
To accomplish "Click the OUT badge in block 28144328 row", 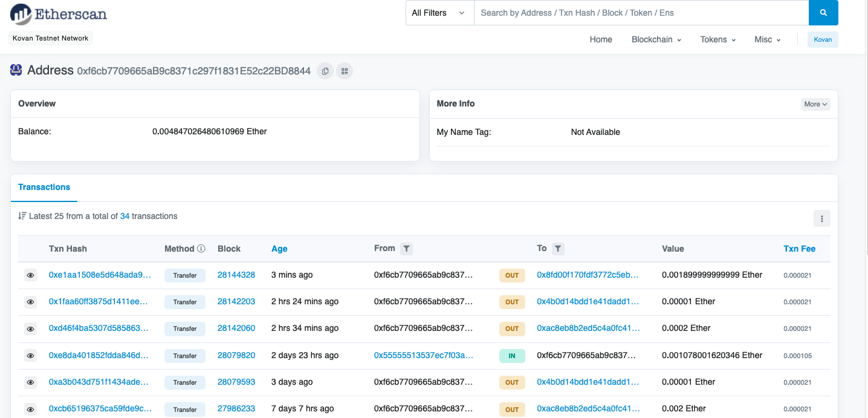I will 512,275.
